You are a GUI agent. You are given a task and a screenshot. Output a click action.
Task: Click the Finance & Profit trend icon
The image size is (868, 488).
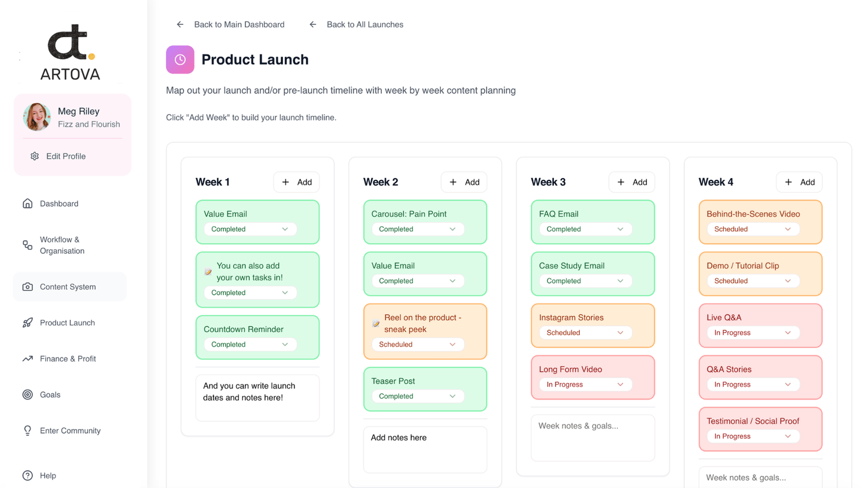pos(27,358)
